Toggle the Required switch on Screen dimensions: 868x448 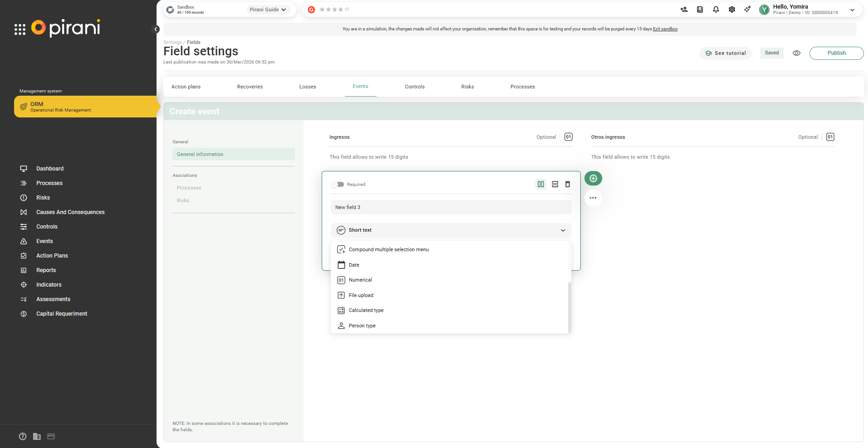click(x=338, y=185)
